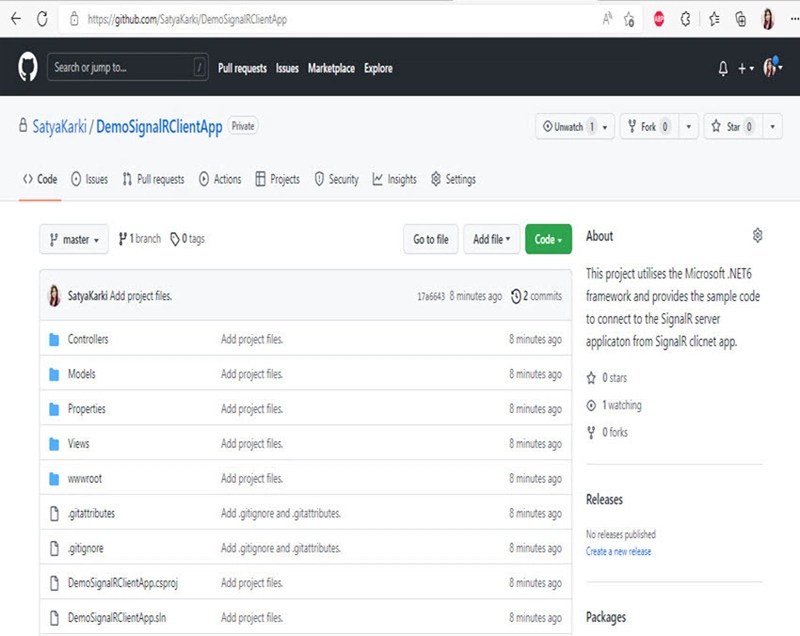Switch to the Settings tab
Screen dimensions: 800x636
(453, 179)
